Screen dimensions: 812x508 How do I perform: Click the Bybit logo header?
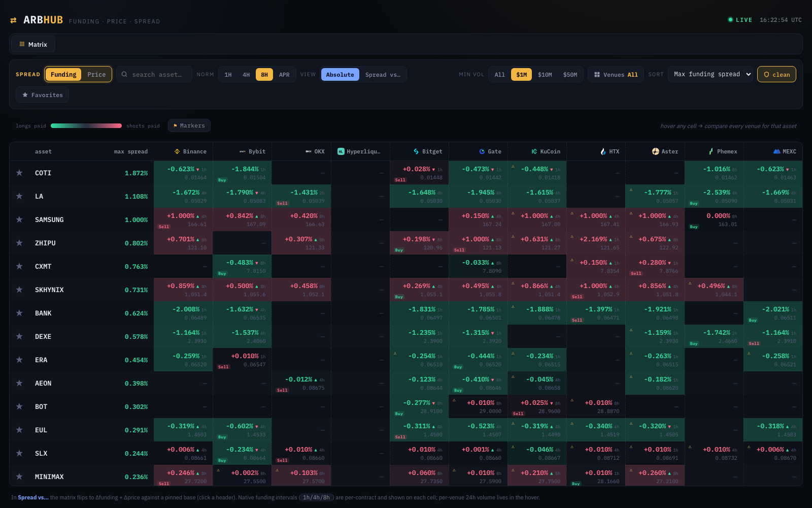click(x=243, y=151)
